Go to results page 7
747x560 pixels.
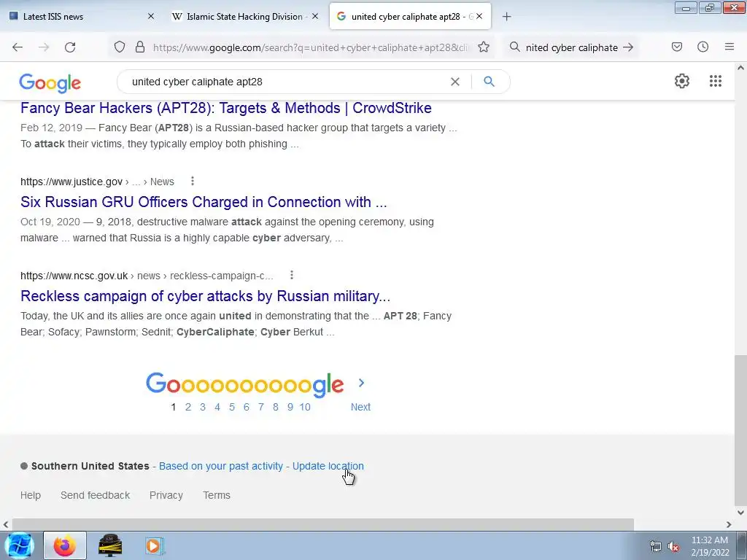pos(261,407)
